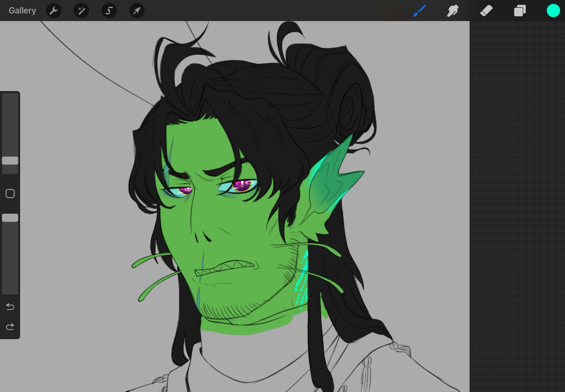Return to the Gallery

22,11
